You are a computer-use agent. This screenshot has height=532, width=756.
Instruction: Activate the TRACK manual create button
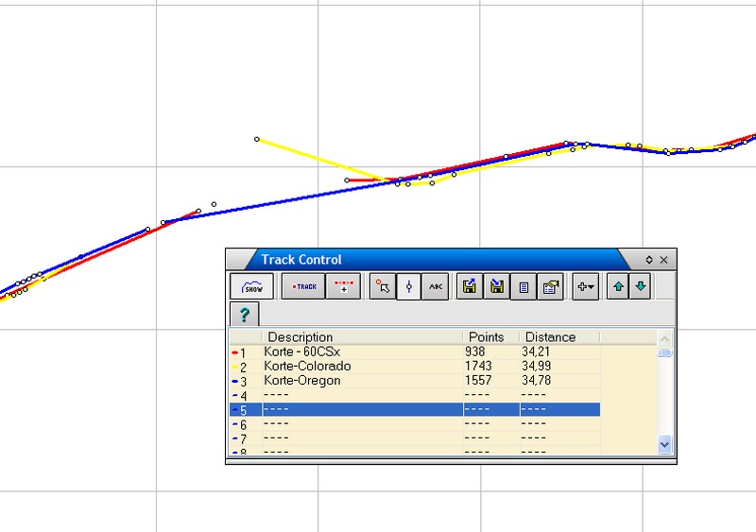(303, 286)
